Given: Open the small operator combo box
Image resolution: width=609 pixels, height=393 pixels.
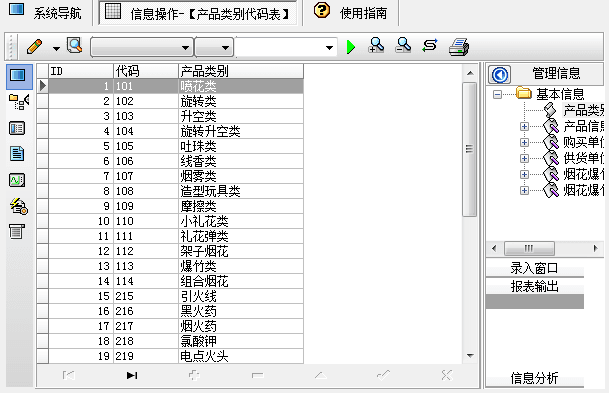Looking at the screenshot, I should (214, 47).
